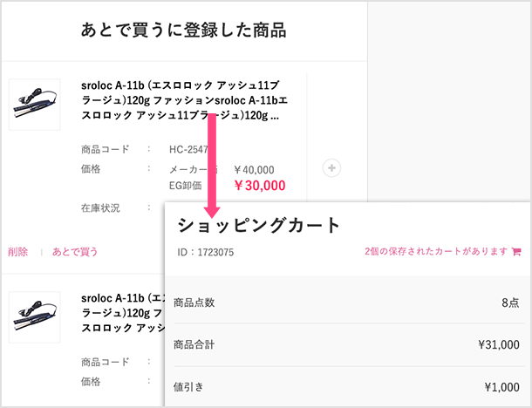The image size is (532, 408).
Task: Click the ¥30,000 EG卸価 price
Action: point(260,185)
